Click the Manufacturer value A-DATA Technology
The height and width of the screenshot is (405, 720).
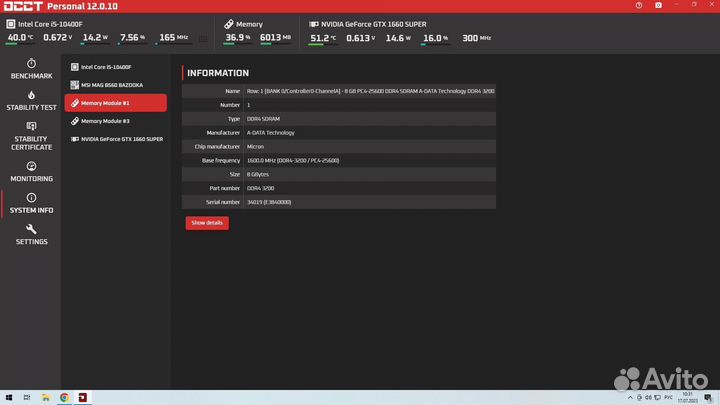point(270,133)
